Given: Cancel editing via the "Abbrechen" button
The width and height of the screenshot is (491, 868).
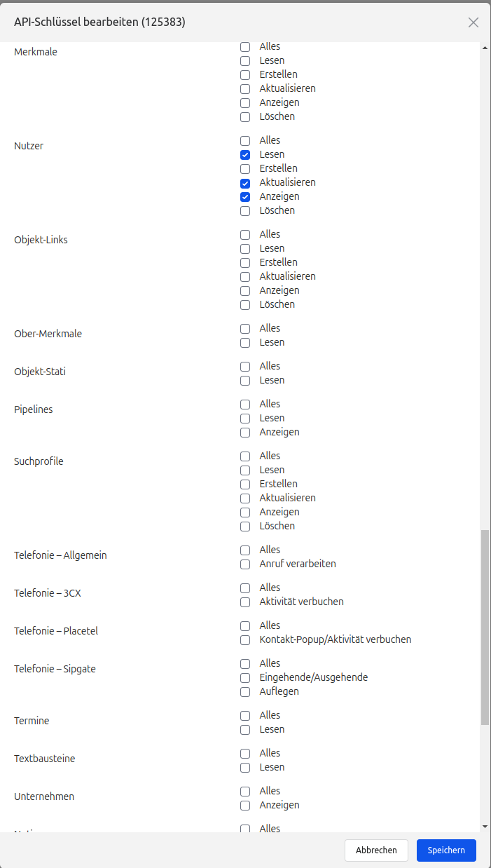Looking at the screenshot, I should [376, 850].
